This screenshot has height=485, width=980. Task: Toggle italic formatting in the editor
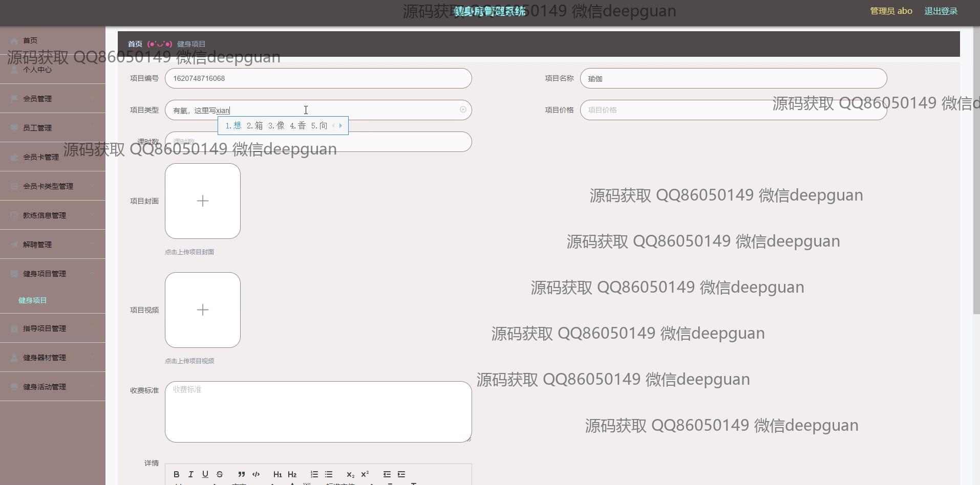pos(191,474)
